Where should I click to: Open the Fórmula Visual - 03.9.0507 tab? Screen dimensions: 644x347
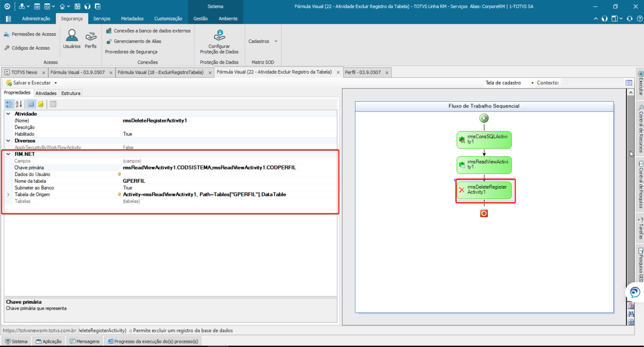(x=78, y=72)
